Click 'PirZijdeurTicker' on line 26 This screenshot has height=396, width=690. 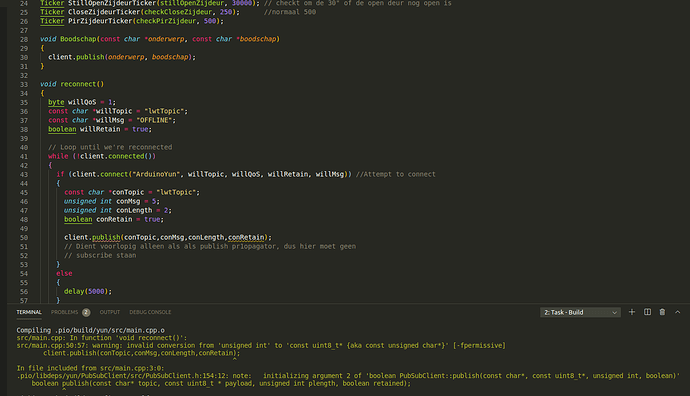coord(100,21)
